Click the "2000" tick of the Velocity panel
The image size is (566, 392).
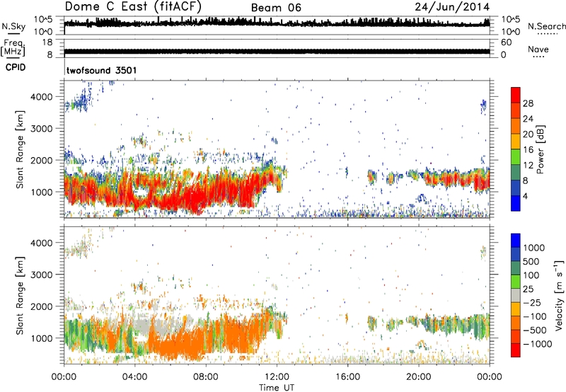coord(41,306)
